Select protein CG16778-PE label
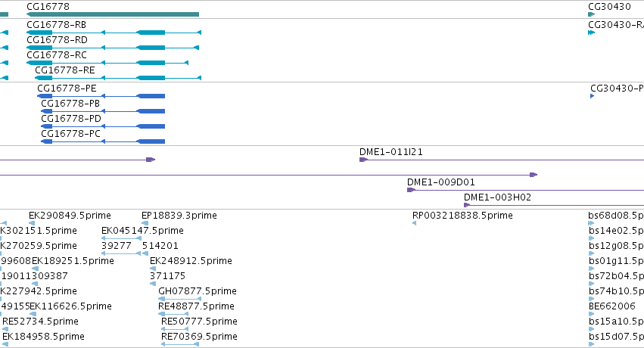 tap(67, 89)
